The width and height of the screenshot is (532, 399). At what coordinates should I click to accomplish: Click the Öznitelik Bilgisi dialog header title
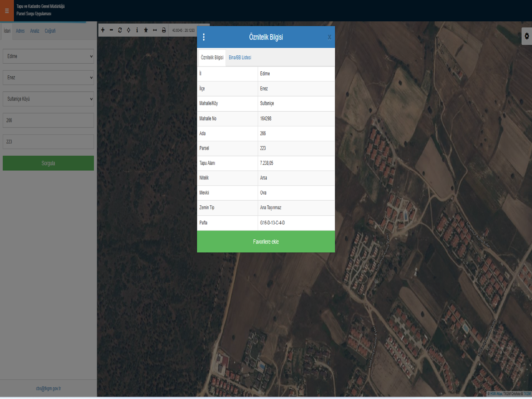[266, 37]
